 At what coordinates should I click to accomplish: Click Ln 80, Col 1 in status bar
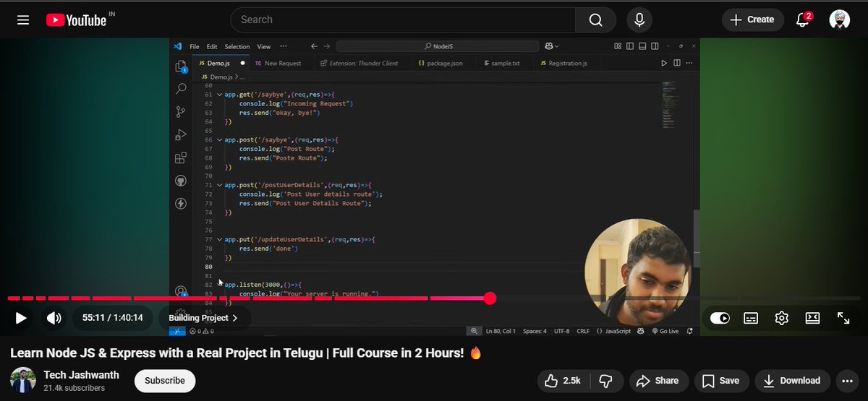click(501, 331)
